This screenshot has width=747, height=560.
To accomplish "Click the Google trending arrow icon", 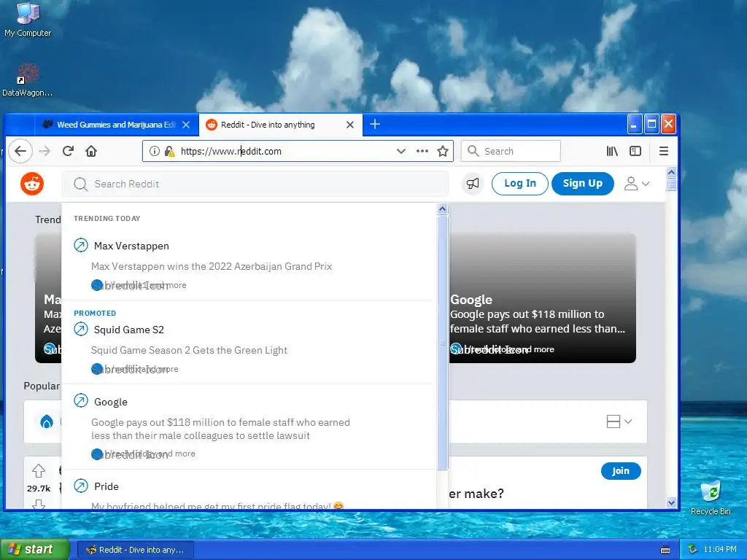I will coord(81,401).
